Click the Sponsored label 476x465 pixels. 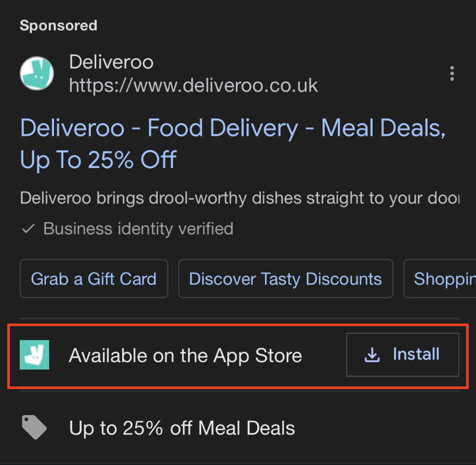click(59, 25)
